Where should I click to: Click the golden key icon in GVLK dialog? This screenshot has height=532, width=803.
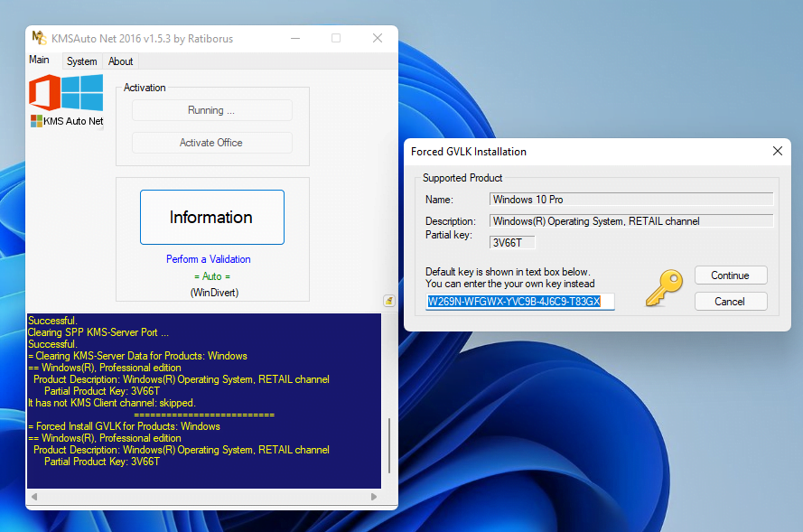coord(664,288)
